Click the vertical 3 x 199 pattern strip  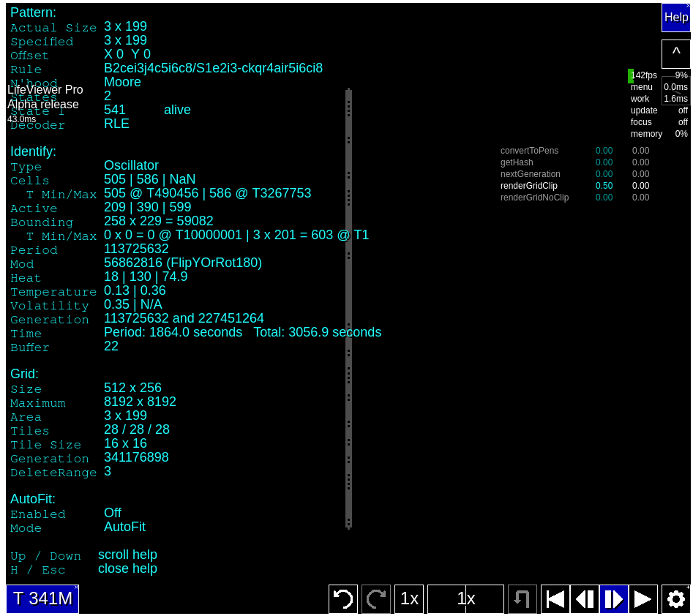(x=349, y=309)
